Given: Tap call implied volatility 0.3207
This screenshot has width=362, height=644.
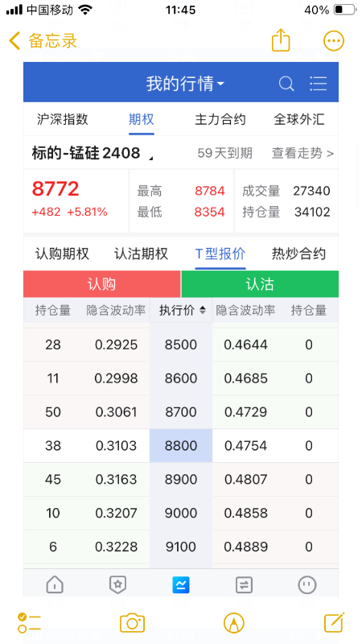Looking at the screenshot, I should (116, 513).
